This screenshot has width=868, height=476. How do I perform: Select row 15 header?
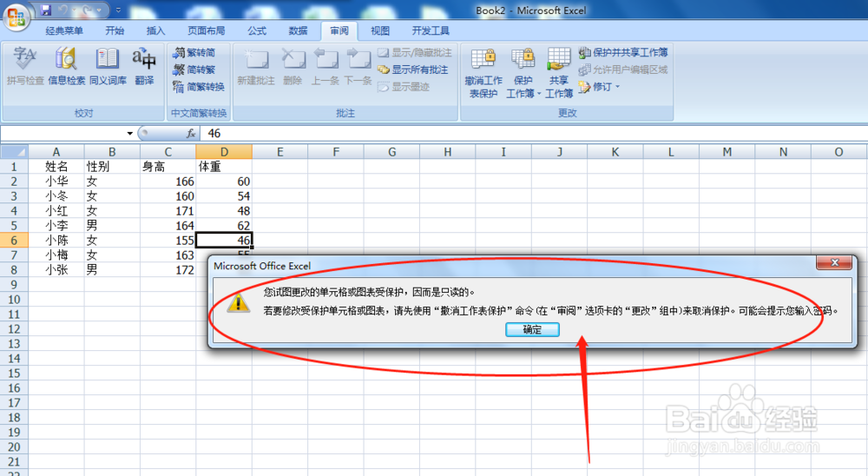pos(15,374)
